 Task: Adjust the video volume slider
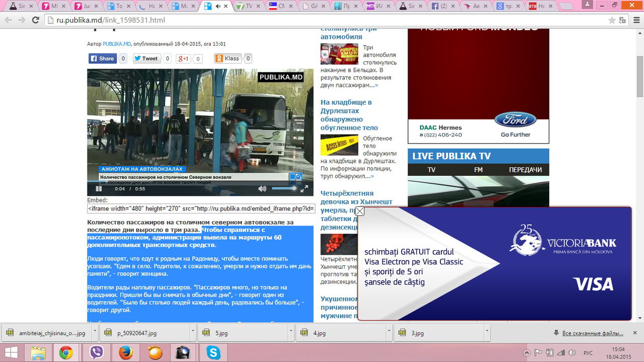click(x=284, y=189)
